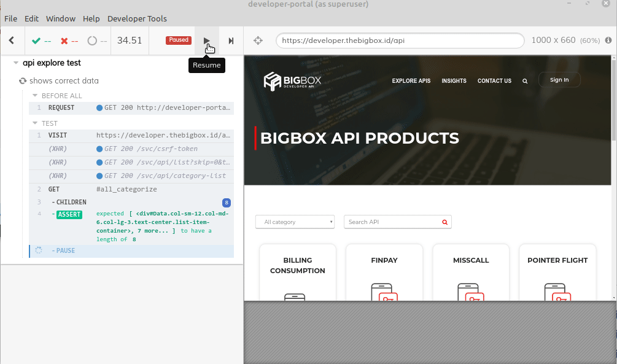Click the pending tests circle icon
The height and width of the screenshot is (364, 617).
coord(92,41)
